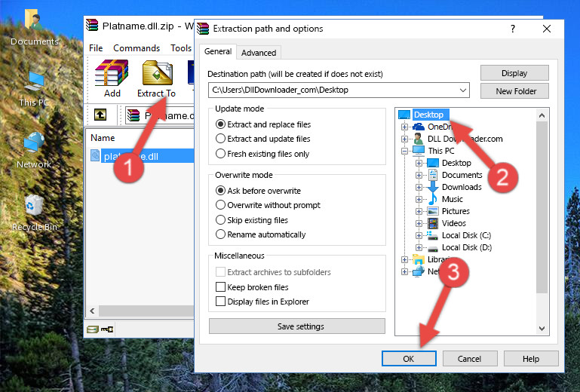
Task: Select Local Disk (C:) drive icon
Action: tap(432, 235)
